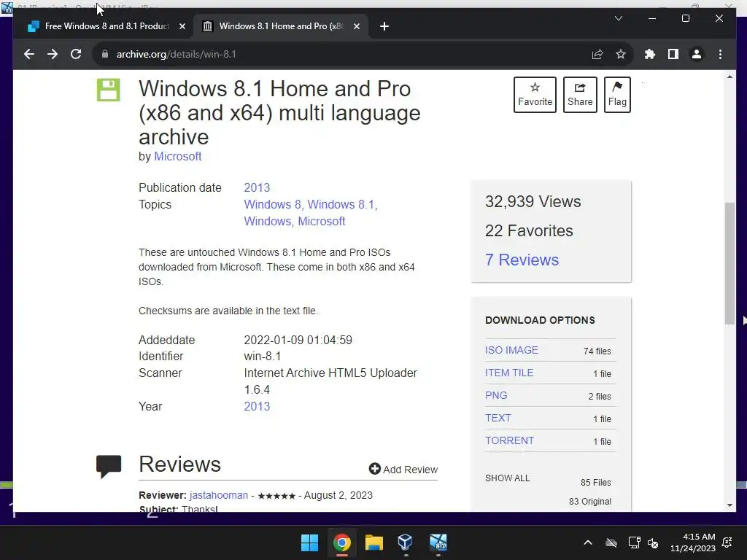
Task: Share this page from address bar
Action: 597,54
